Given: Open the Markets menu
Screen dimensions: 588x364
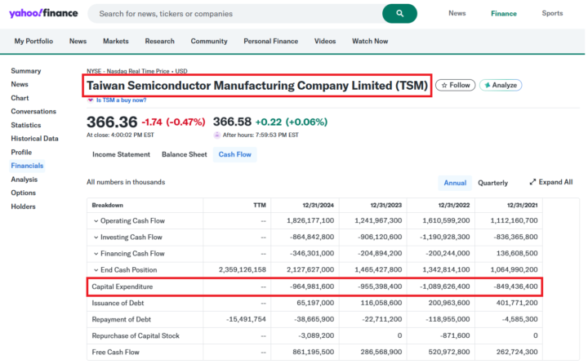Looking at the screenshot, I should click(x=116, y=42).
